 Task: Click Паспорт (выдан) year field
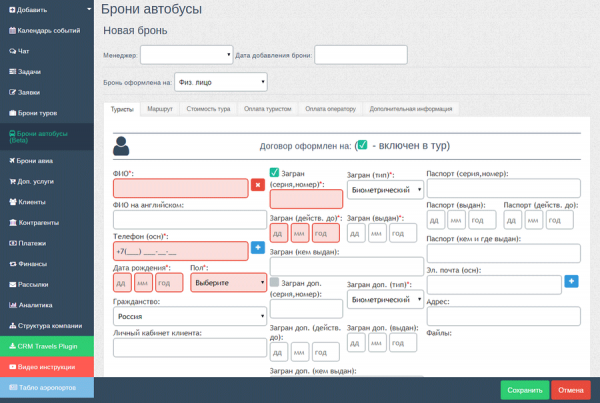[x=483, y=220]
